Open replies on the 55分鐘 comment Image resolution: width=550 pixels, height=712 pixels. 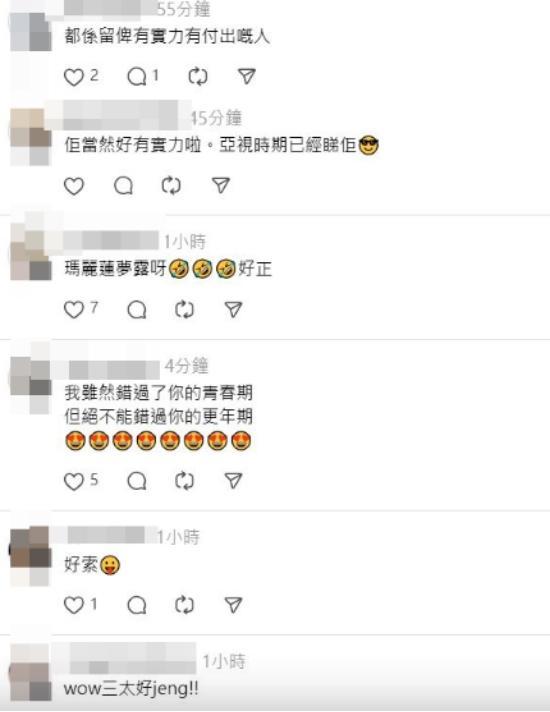pyautogui.click(x=137, y=77)
